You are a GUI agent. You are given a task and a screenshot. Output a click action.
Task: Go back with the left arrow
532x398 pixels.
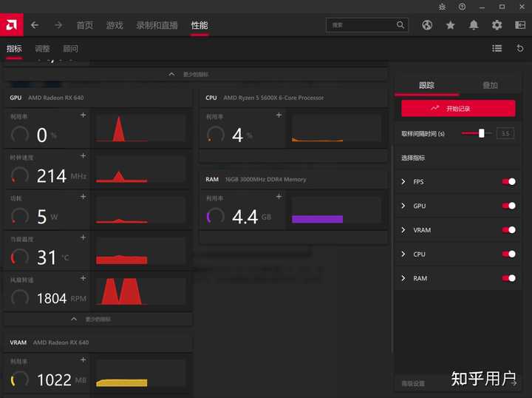(35, 25)
